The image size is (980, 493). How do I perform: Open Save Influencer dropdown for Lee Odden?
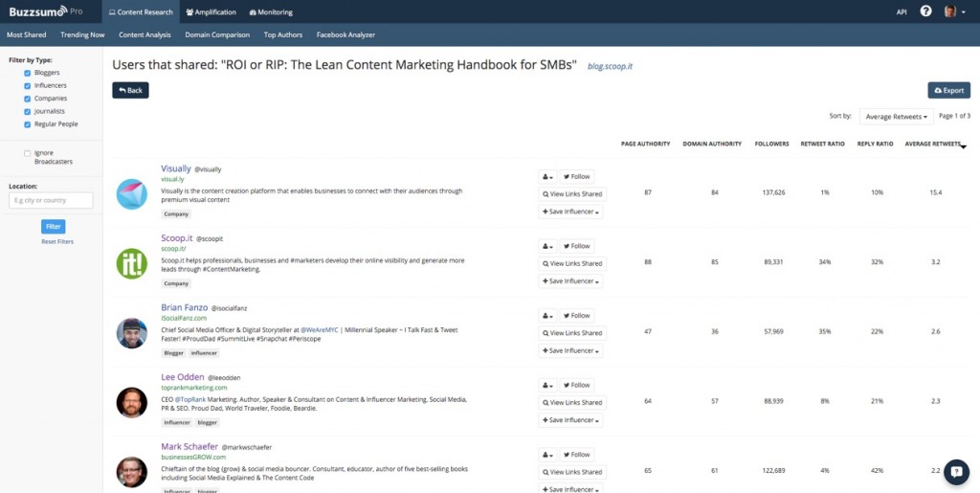(x=570, y=420)
